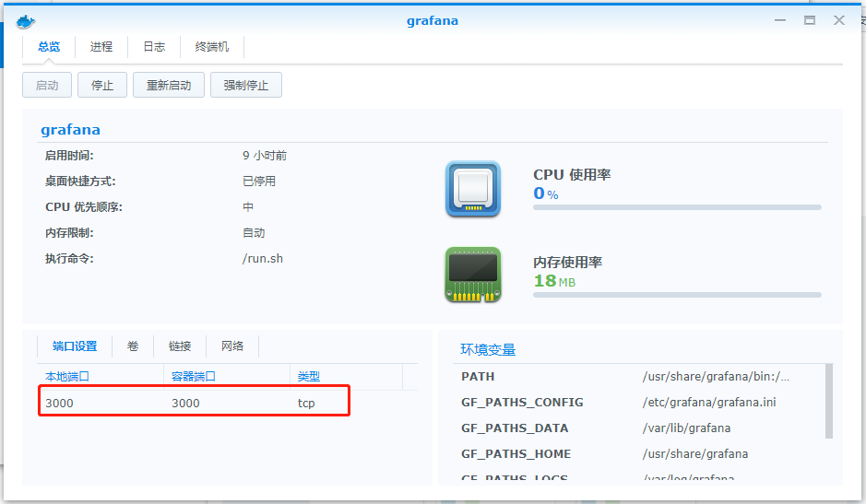This screenshot has width=866, height=504.
Task: Click the /usr/share/grafana/bin:/... PATH value
Action: (716, 377)
